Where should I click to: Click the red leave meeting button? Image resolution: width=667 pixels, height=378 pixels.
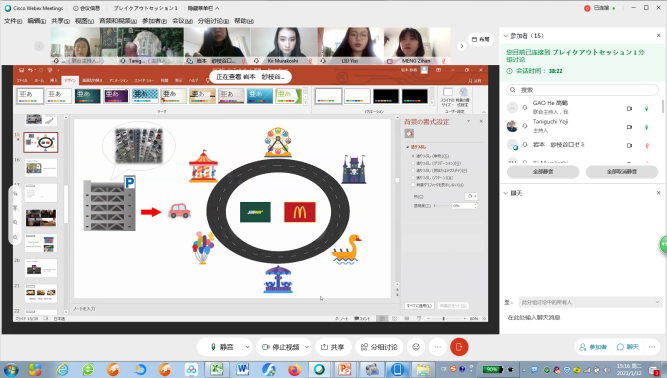coord(459,347)
